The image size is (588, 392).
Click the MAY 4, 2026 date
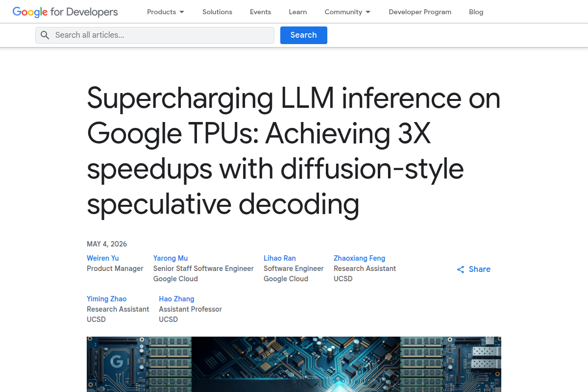(107, 244)
